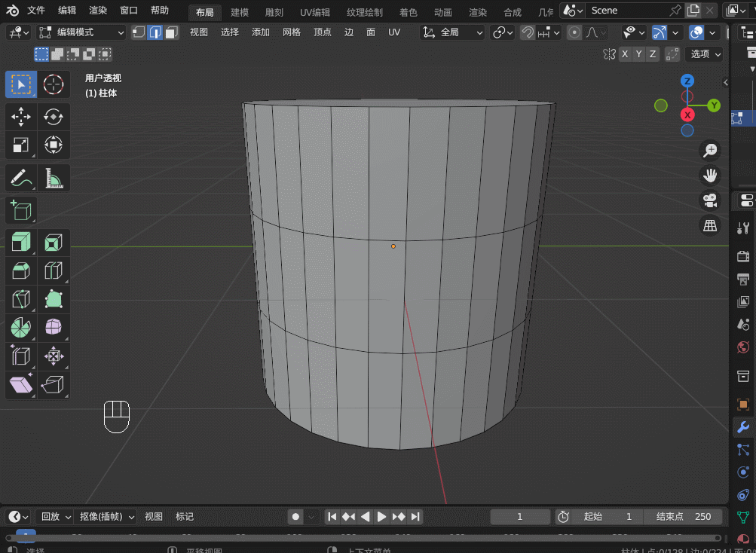Activate the 3D Cursor tool
The height and width of the screenshot is (553, 756).
click(x=54, y=84)
